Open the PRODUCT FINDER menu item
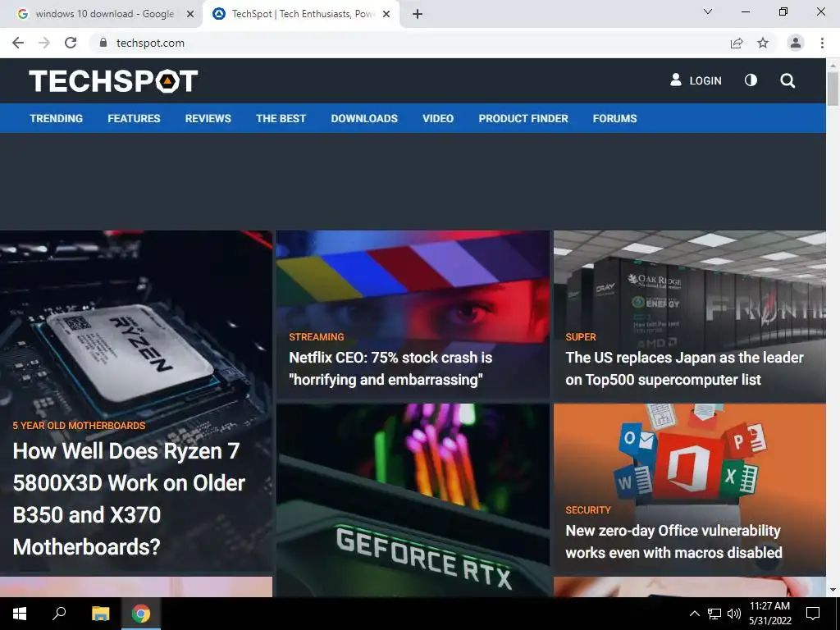Screen dimensions: 840x630 pyautogui.click(x=523, y=118)
